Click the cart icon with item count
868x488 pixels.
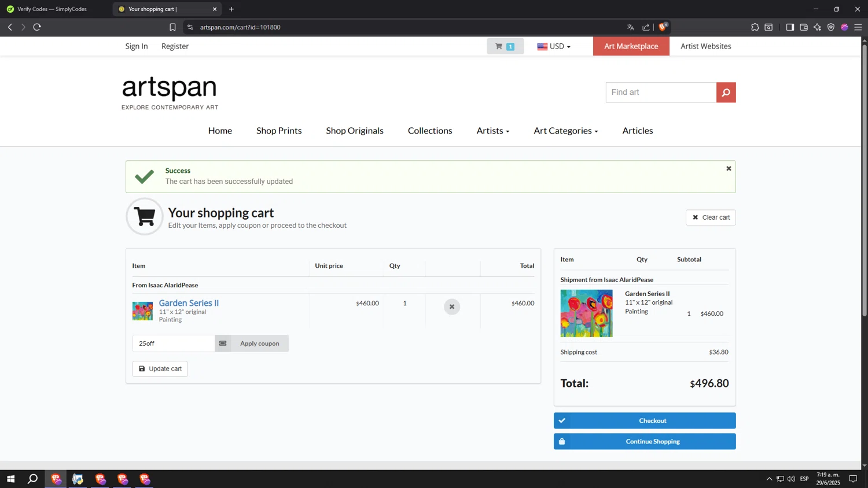pyautogui.click(x=505, y=46)
